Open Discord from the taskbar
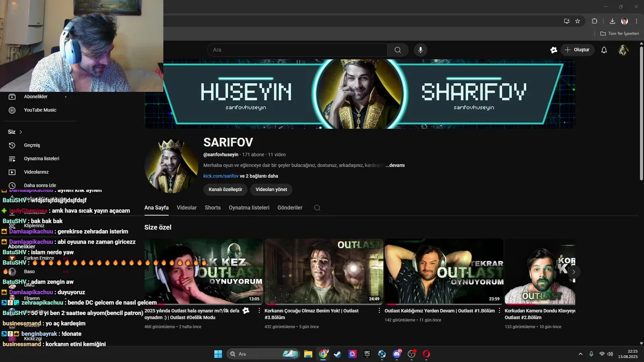Screen dimensions: 644x362 coord(397,354)
